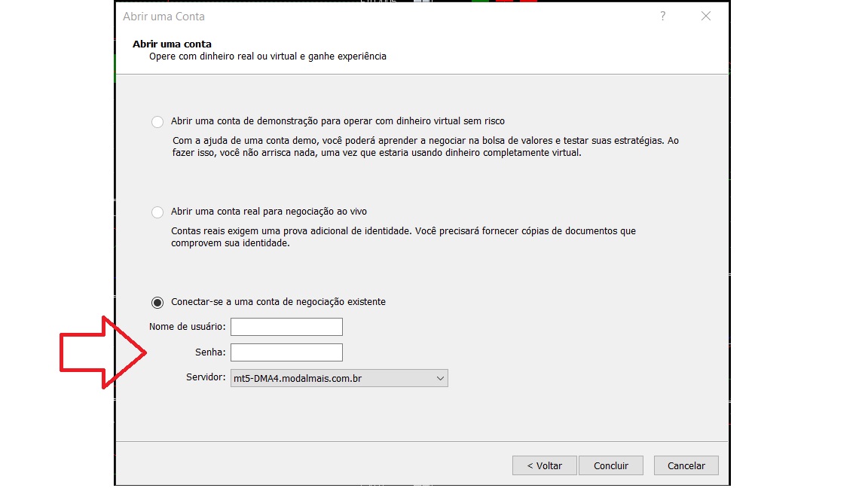Click the help question mark icon
The image size is (868, 488).
[662, 16]
